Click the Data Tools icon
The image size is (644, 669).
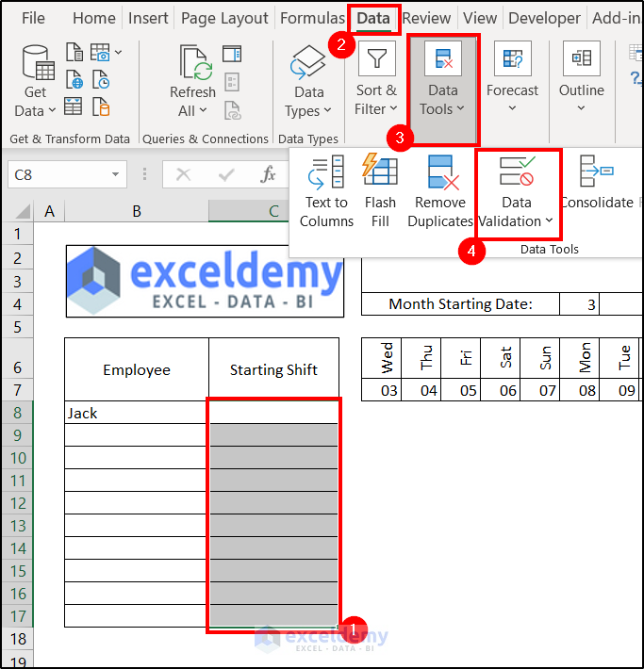pos(443,58)
